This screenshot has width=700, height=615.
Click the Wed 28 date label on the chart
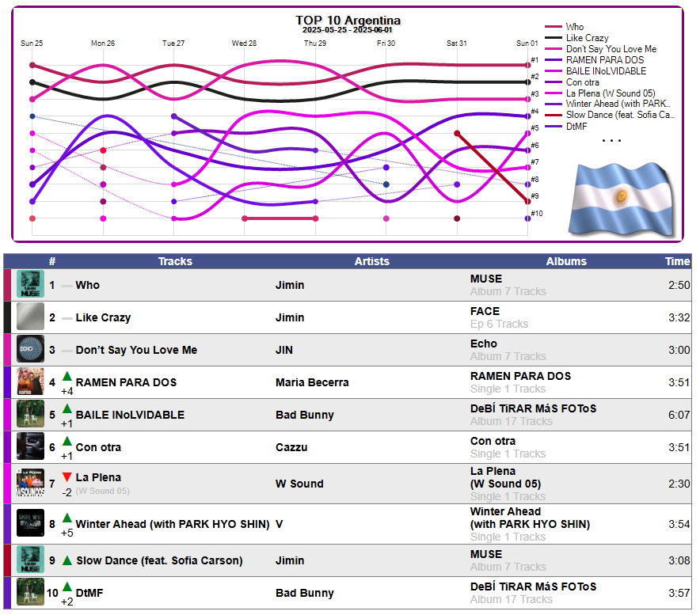pyautogui.click(x=244, y=44)
